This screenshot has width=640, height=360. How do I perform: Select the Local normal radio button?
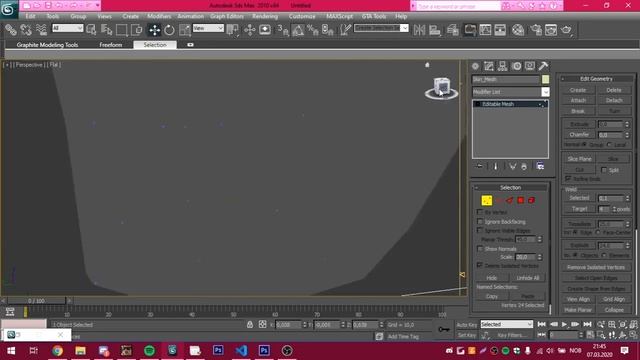(609, 144)
